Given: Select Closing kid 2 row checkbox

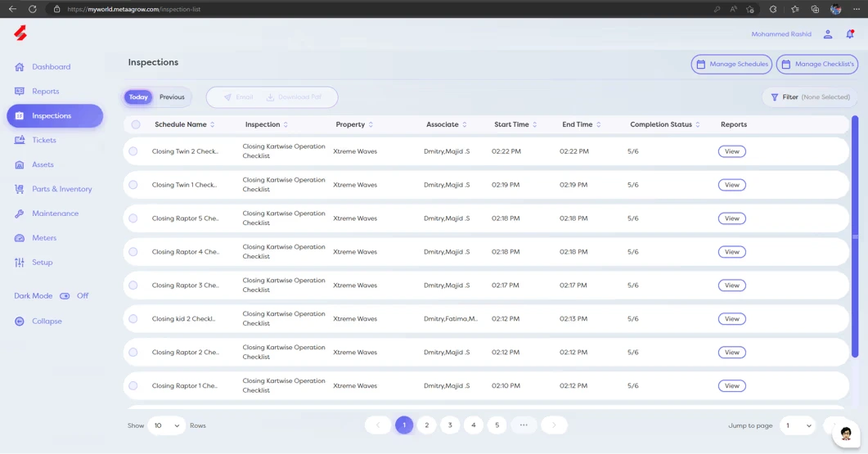Looking at the screenshot, I should (133, 319).
